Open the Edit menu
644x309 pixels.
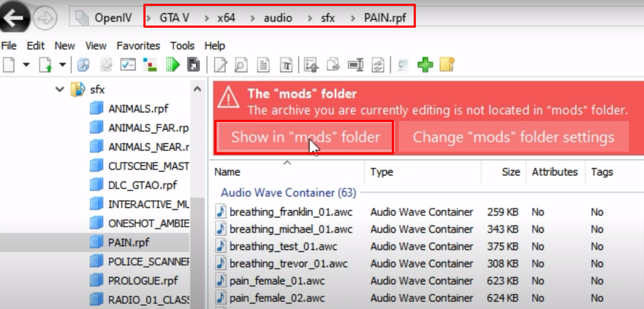[36, 46]
